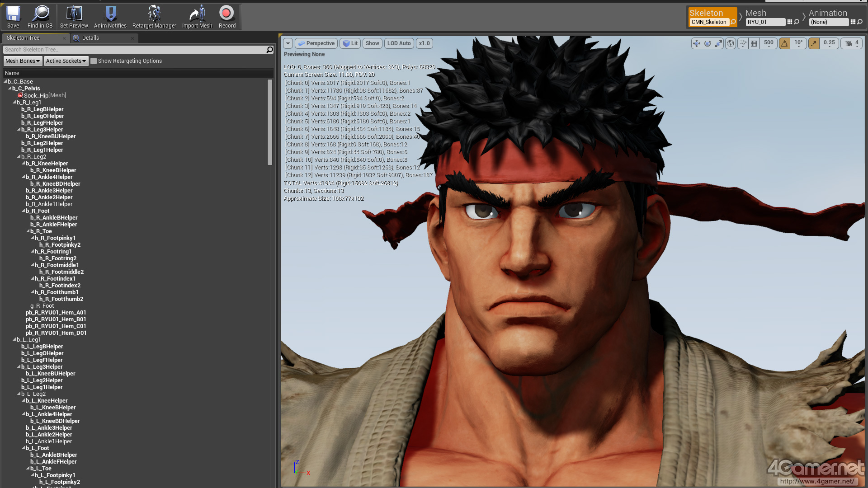Toggle world coordinate system globe icon
Viewport: 868px width, 488px height.
[x=730, y=43]
